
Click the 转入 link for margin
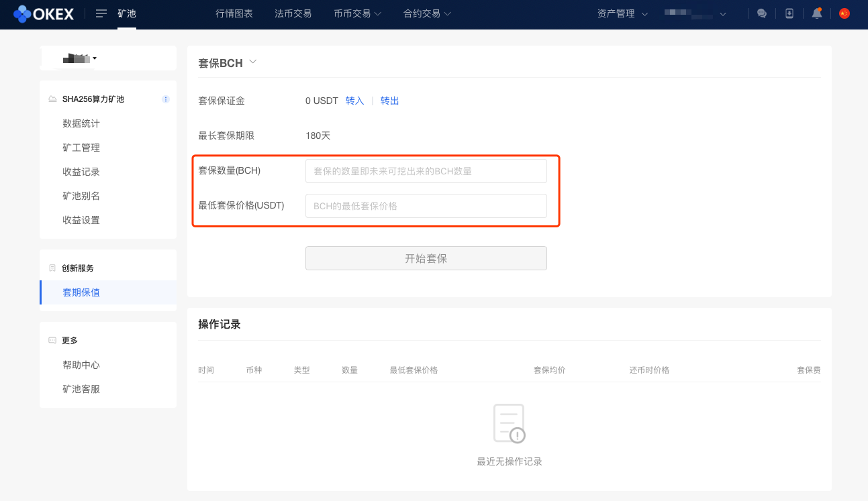[354, 101]
